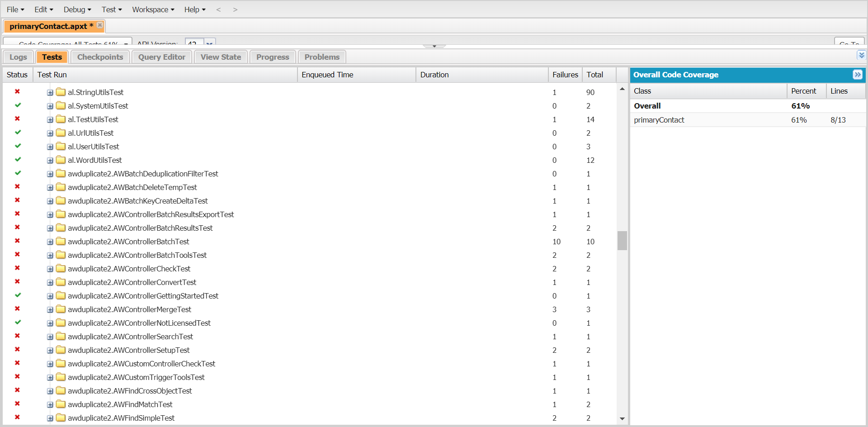The image size is (868, 427).
Task: Click the double-chevron icon on Overall Code Coverage header
Action: point(858,75)
